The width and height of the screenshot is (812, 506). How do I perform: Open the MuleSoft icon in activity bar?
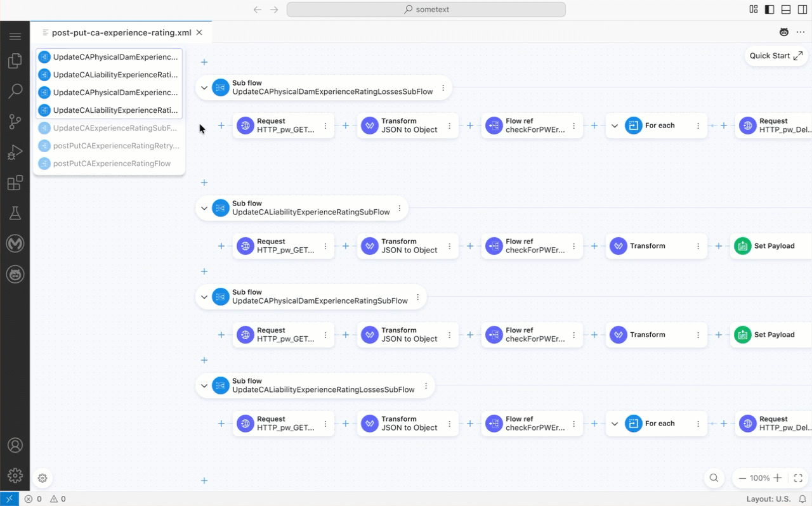[x=15, y=243]
